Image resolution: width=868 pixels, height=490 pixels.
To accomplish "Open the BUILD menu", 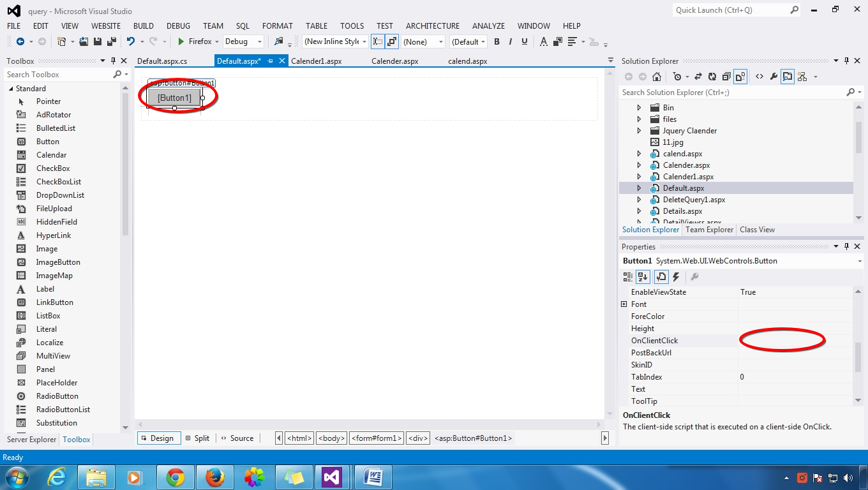I will click(x=144, y=26).
